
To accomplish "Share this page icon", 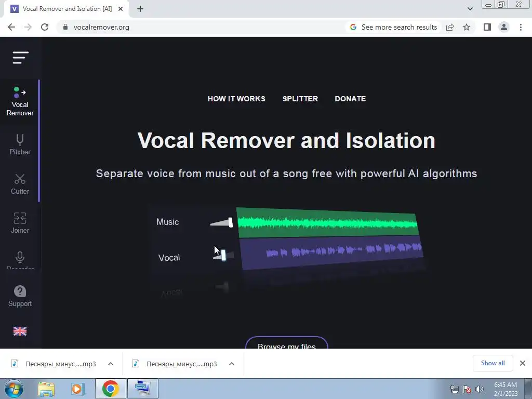I will click(450, 27).
